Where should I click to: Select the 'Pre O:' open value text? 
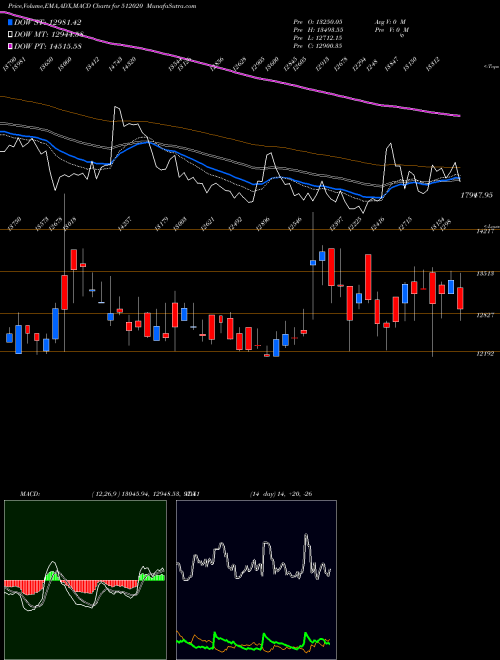coord(317,21)
